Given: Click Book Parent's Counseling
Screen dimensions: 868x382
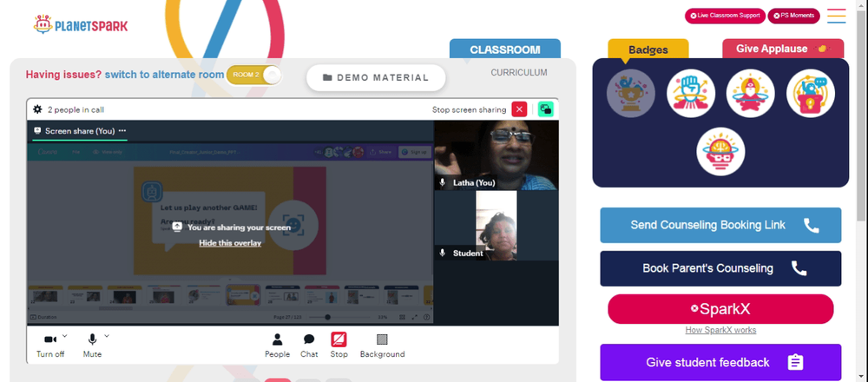Looking at the screenshot, I should pos(720,268).
